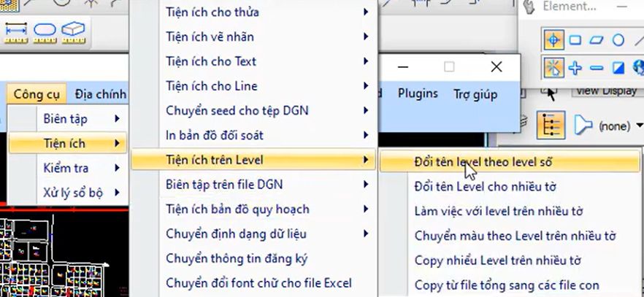Activate Invert selection mode icon
This screenshot has width=644, height=297.
[x=618, y=68]
